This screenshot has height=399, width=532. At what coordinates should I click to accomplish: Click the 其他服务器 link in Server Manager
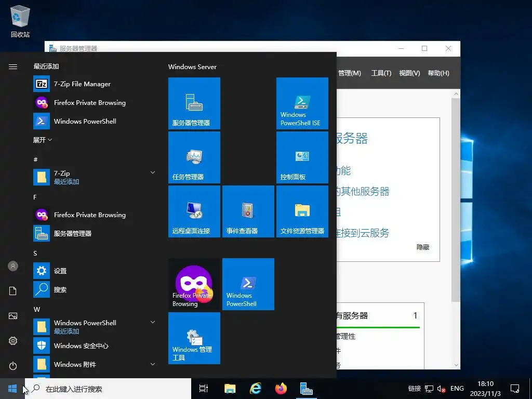point(363,191)
